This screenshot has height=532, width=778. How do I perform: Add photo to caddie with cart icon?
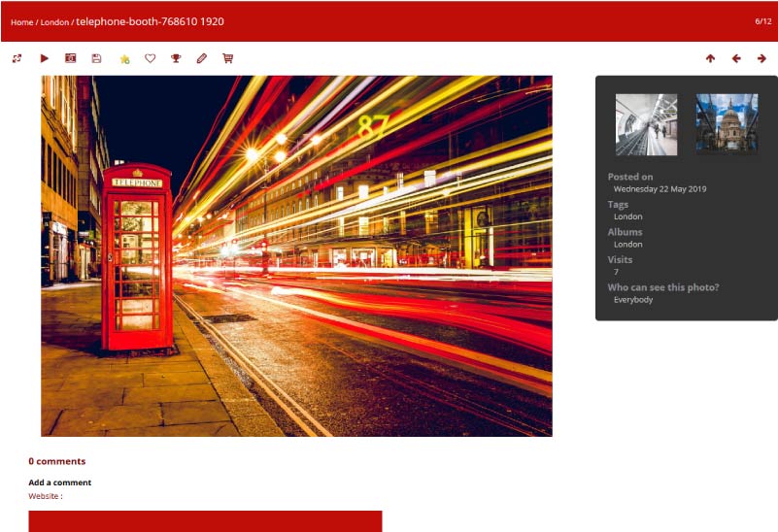[x=228, y=58]
